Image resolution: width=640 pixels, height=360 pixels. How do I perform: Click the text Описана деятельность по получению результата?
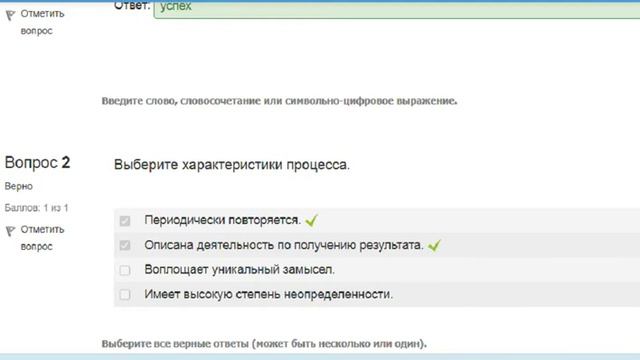[x=284, y=245]
